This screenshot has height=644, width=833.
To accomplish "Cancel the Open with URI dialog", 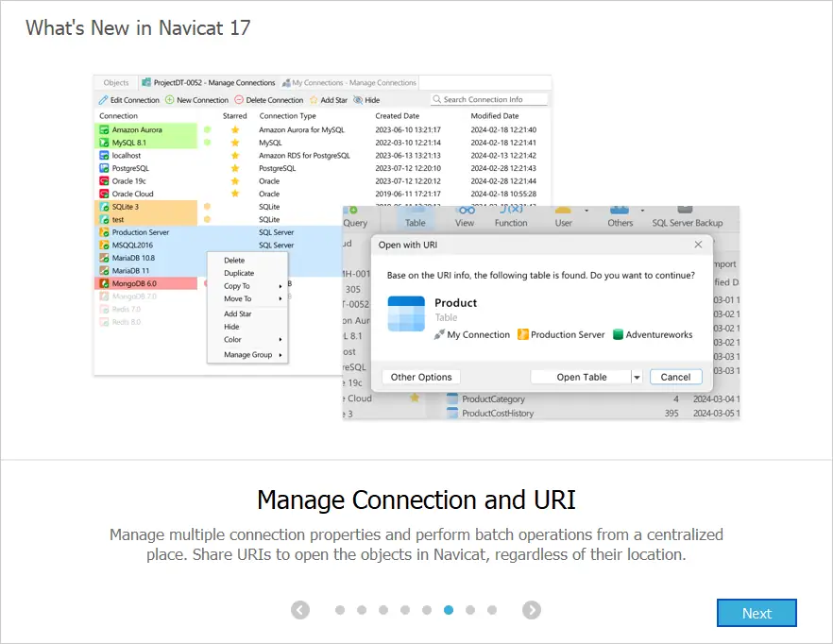I will tap(675, 377).
